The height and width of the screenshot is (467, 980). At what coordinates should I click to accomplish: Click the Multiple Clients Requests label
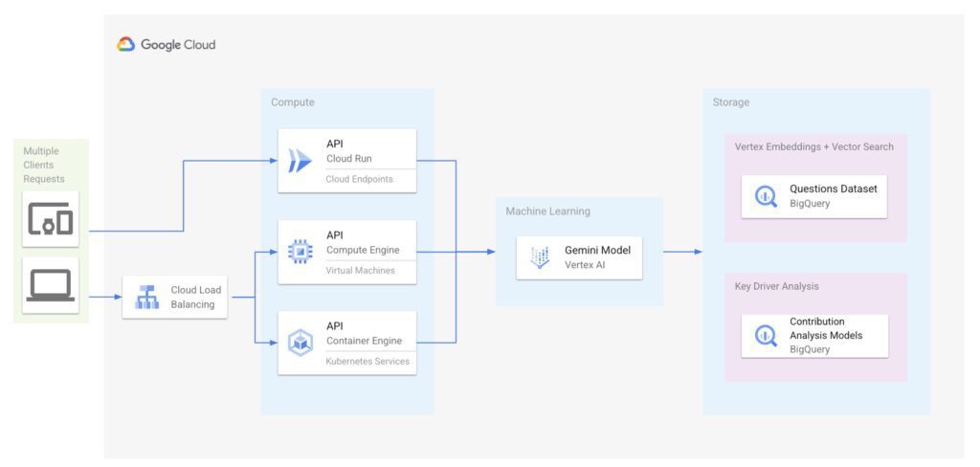44,165
